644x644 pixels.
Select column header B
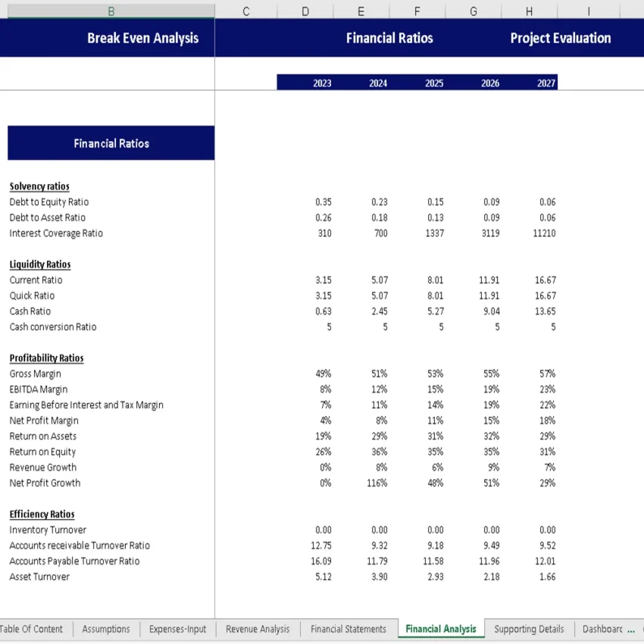111,11
